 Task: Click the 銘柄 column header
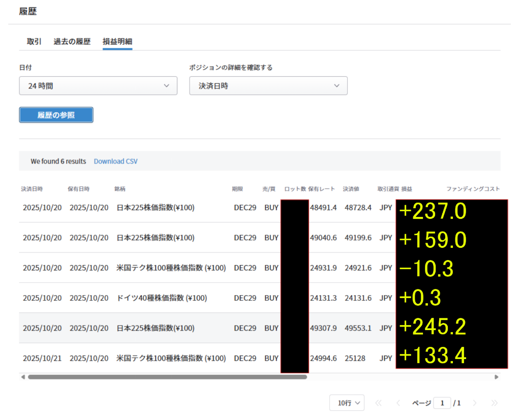click(x=120, y=189)
